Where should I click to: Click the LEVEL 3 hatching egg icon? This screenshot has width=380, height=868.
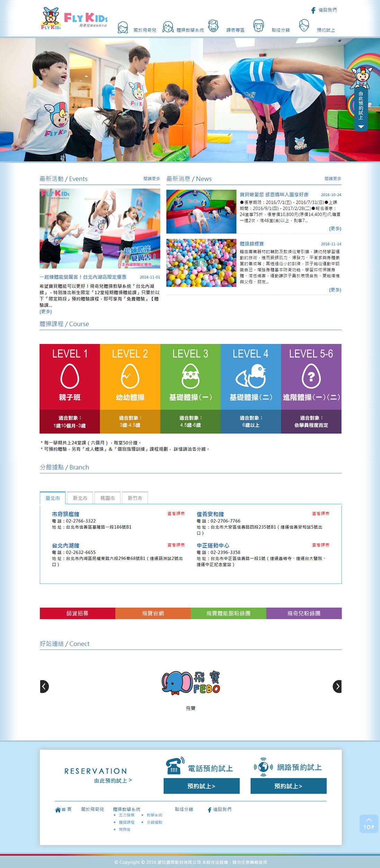pyautogui.click(x=190, y=376)
